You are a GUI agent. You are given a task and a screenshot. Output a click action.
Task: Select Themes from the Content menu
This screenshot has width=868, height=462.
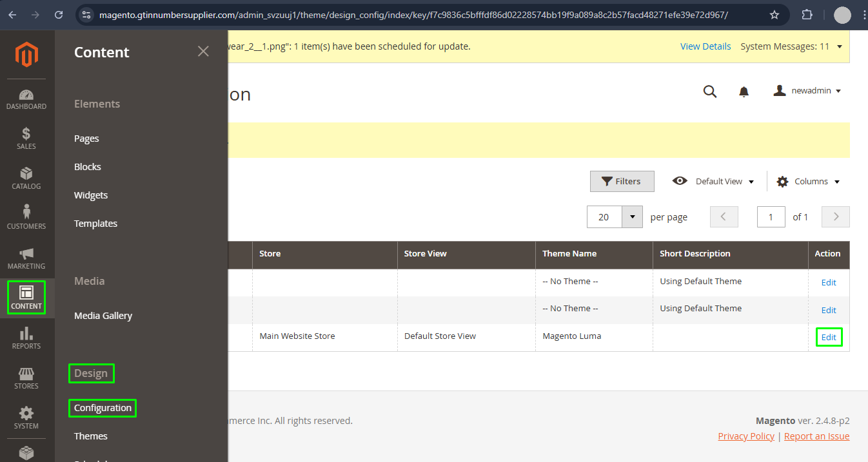(90, 436)
